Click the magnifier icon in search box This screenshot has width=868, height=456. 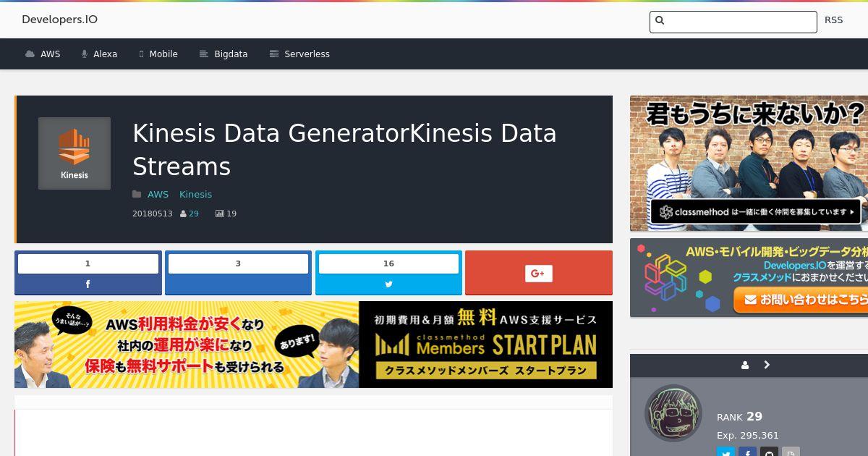click(659, 20)
